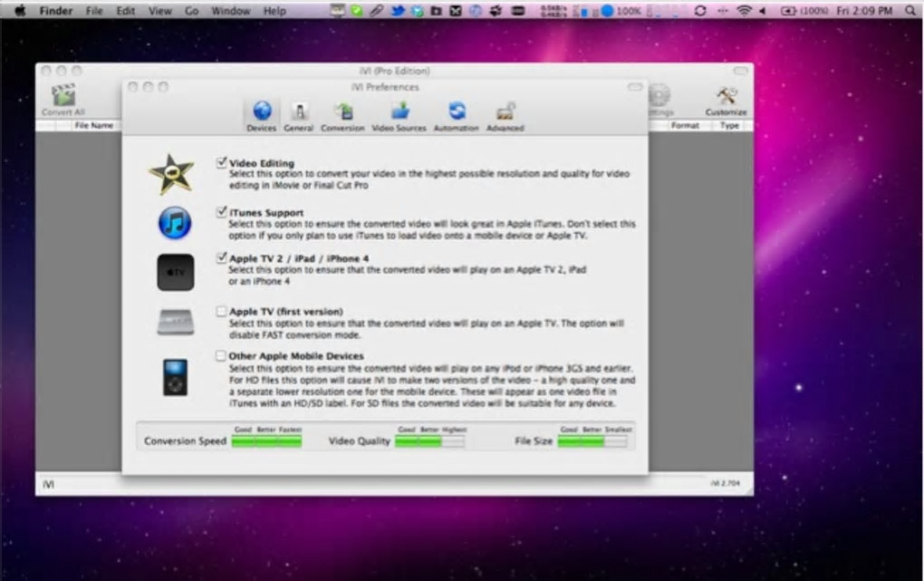924x581 pixels.
Task: Open the Go menu
Action: click(x=191, y=11)
